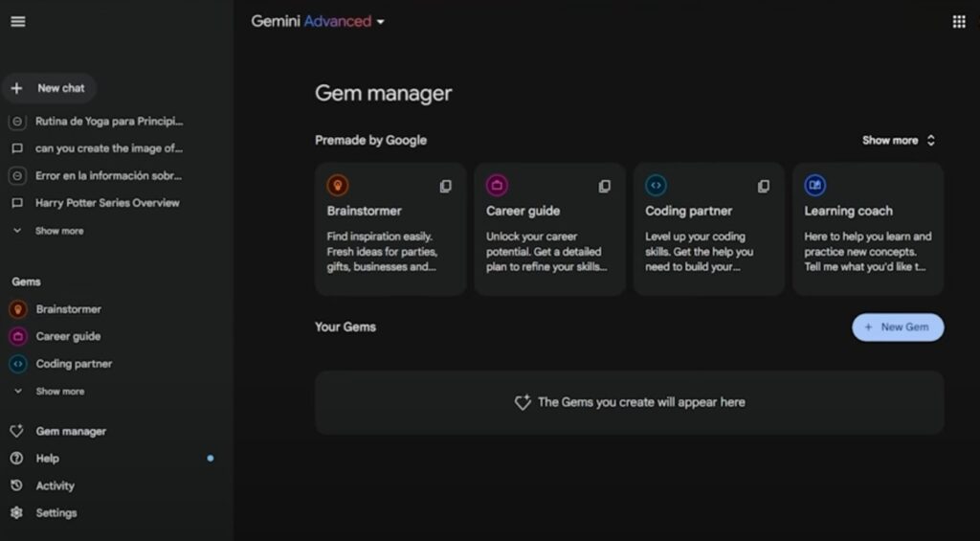The height and width of the screenshot is (541, 980).
Task: Select the Learning coach card title
Action: point(848,211)
